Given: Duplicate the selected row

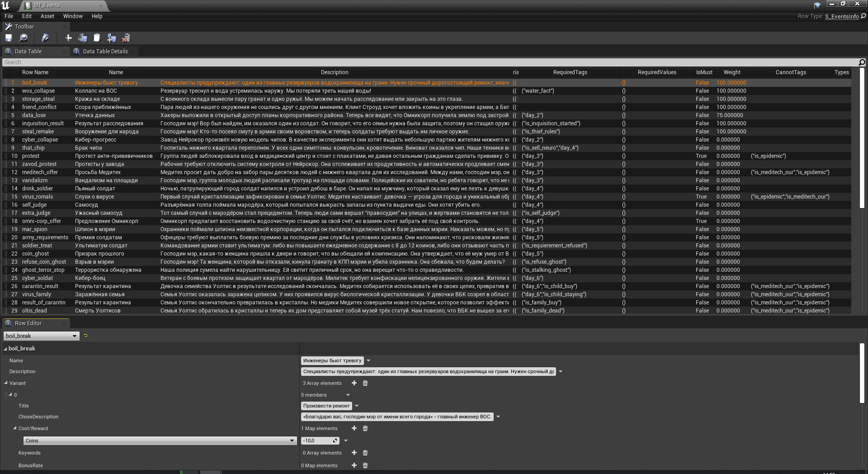Looking at the screenshot, I should 111,38.
